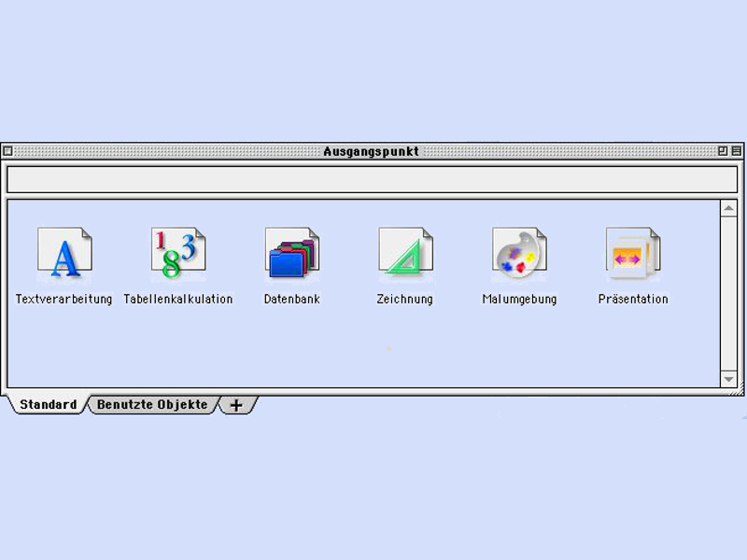Screen dimensions: 747x560
Task: Switch to the Standard tab
Action: tap(48, 405)
